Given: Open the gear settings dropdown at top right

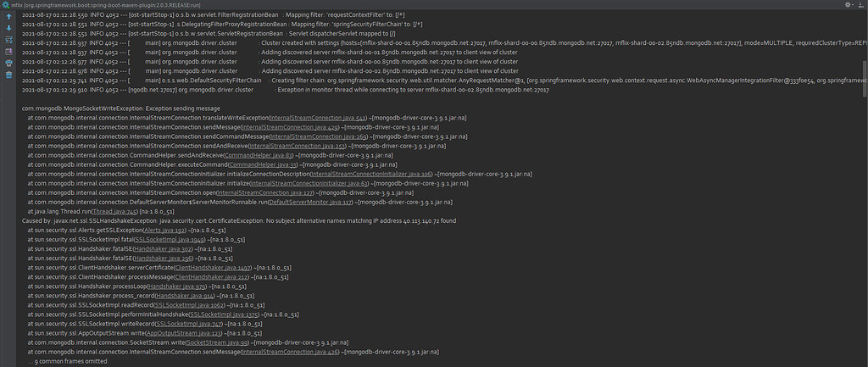Looking at the screenshot, I should [848, 4].
